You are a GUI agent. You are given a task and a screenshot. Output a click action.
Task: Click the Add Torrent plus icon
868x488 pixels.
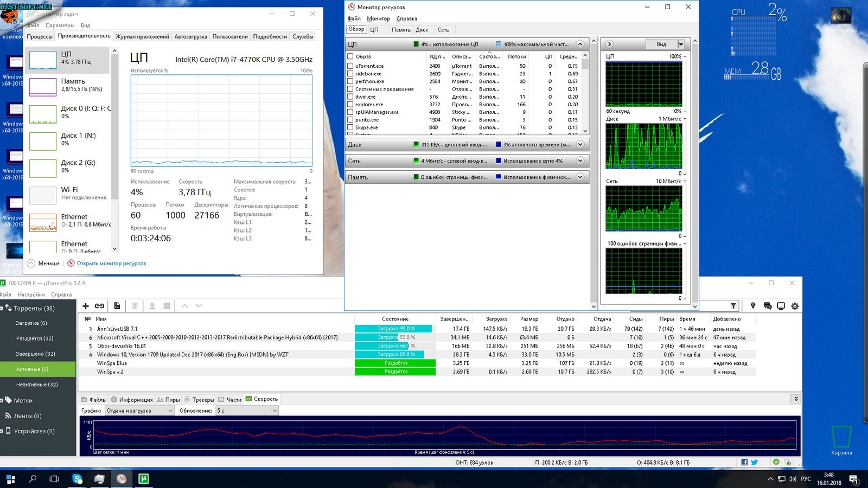86,306
